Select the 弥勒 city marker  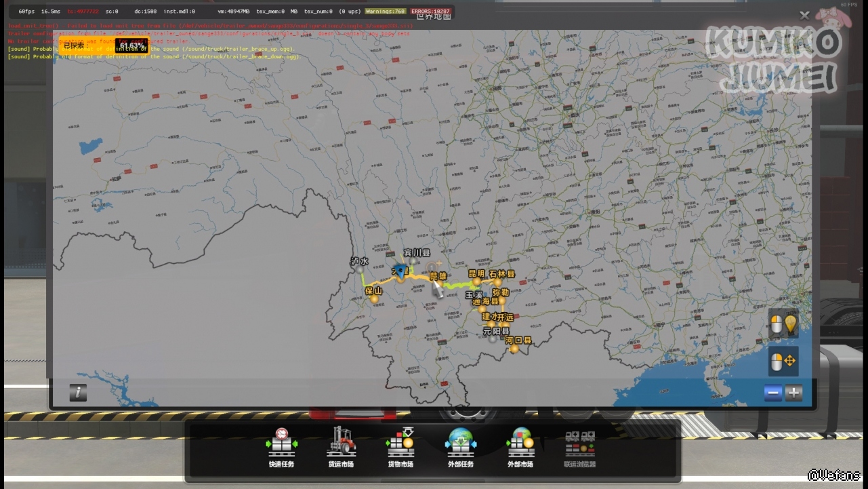tap(502, 300)
